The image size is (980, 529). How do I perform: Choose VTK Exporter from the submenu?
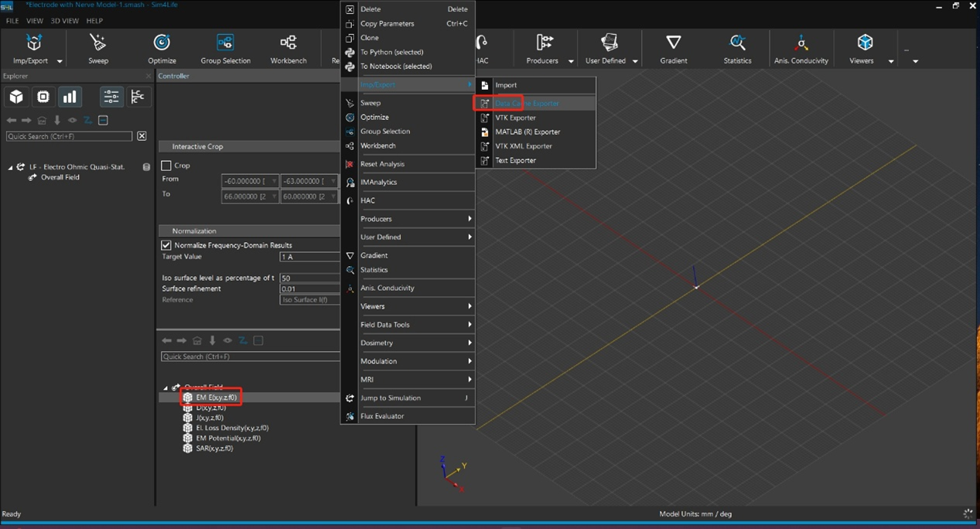515,118
